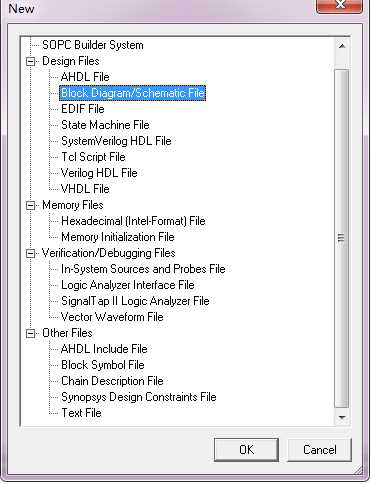Click the Other Files category label
This screenshot has width=371, height=484.
[x=67, y=333]
